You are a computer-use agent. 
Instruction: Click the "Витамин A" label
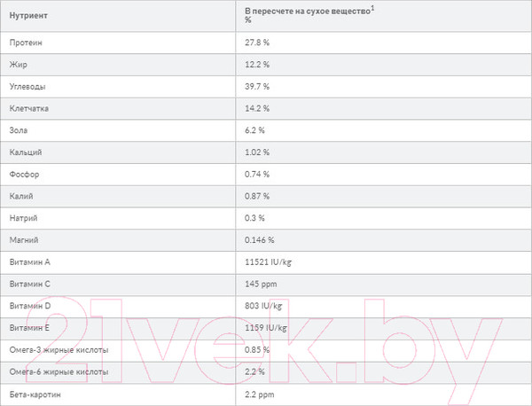(29, 262)
